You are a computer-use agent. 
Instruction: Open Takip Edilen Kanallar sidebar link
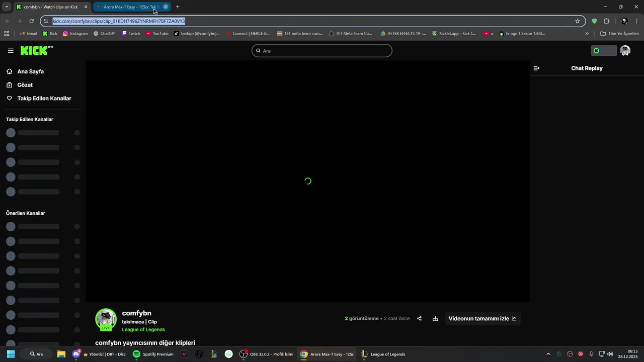coord(44,99)
